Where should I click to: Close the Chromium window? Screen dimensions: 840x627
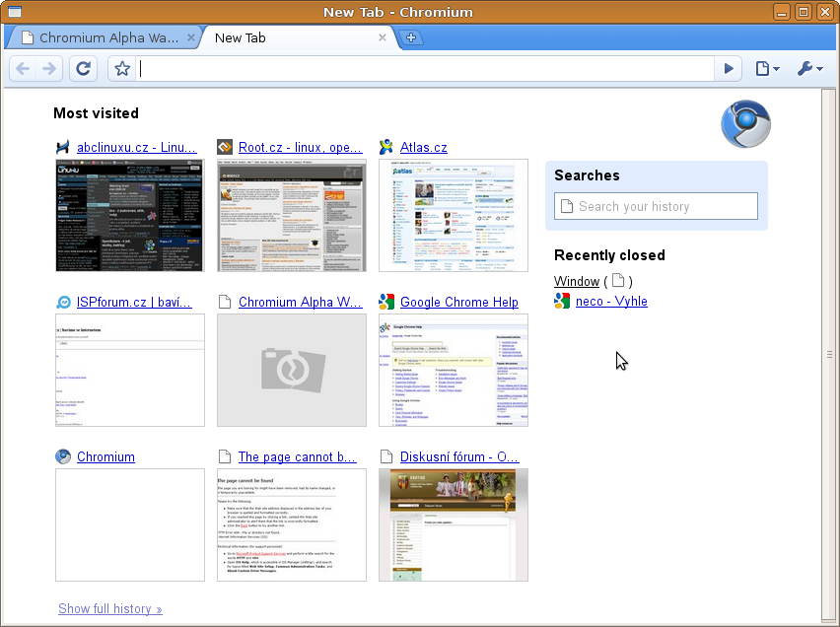coord(825,12)
